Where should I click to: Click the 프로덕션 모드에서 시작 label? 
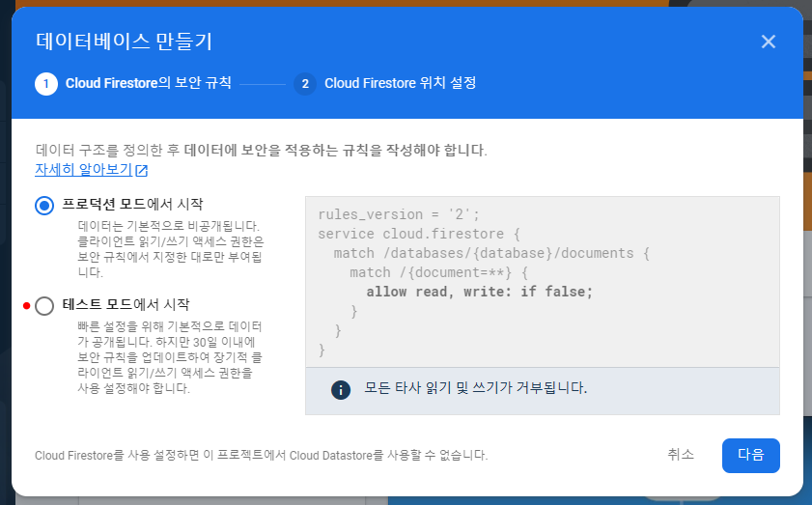coord(132,204)
